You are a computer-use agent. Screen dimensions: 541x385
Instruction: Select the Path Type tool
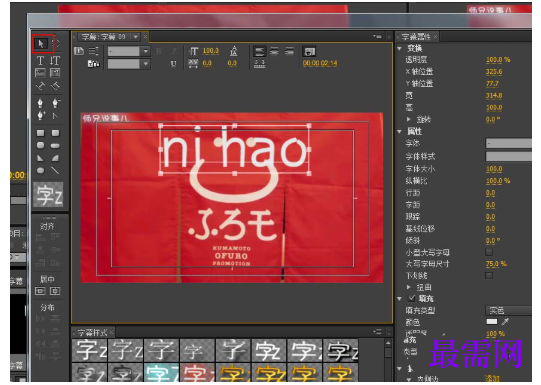(40, 86)
